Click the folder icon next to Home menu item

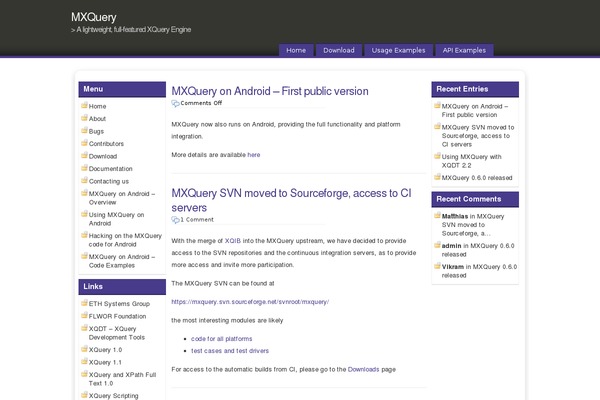[x=85, y=105]
